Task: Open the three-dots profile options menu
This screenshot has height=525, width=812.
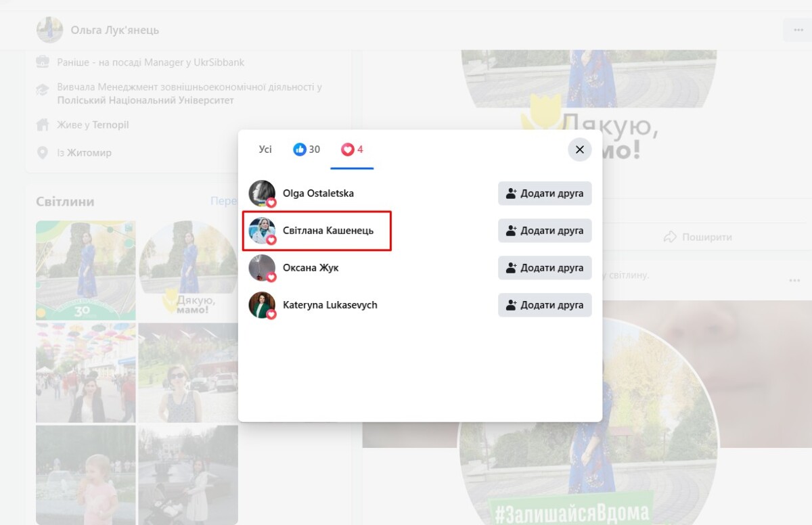Action: coord(796,30)
